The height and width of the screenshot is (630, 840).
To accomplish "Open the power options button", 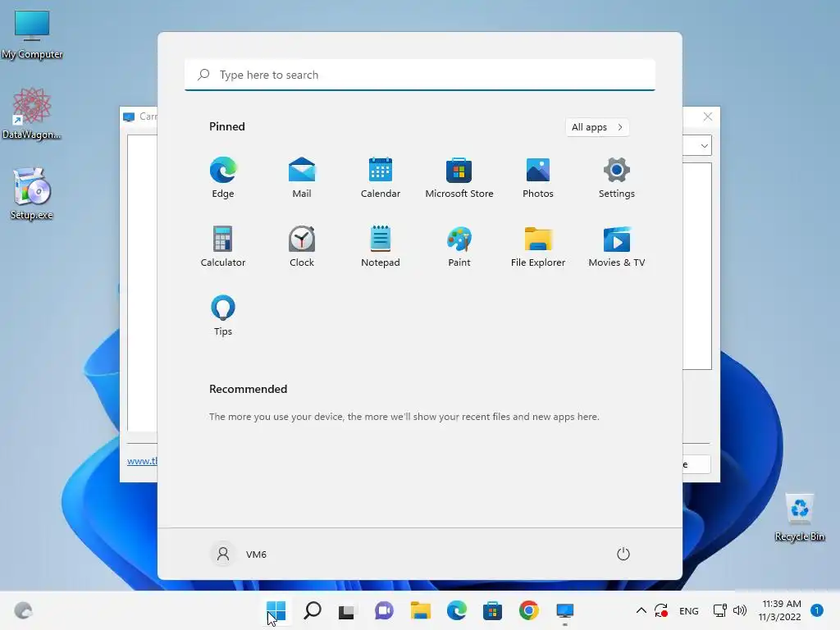I will (x=623, y=554).
